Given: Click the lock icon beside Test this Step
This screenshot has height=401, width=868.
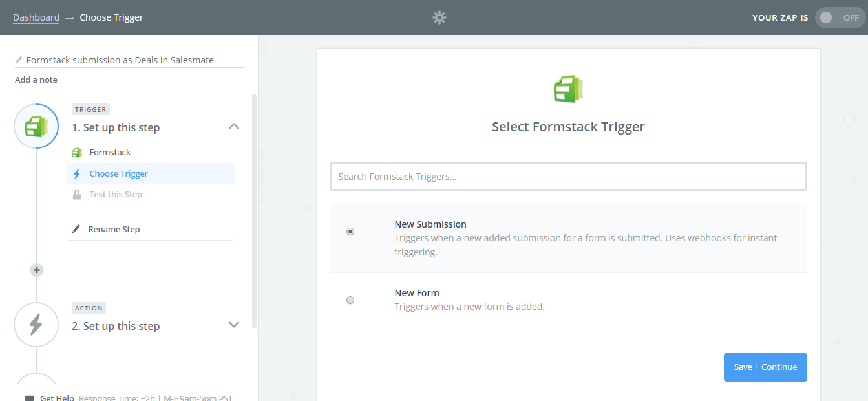Looking at the screenshot, I should [x=77, y=195].
